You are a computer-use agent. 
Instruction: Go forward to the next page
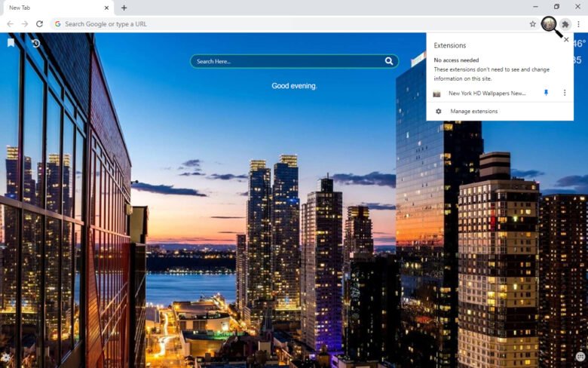tap(25, 24)
